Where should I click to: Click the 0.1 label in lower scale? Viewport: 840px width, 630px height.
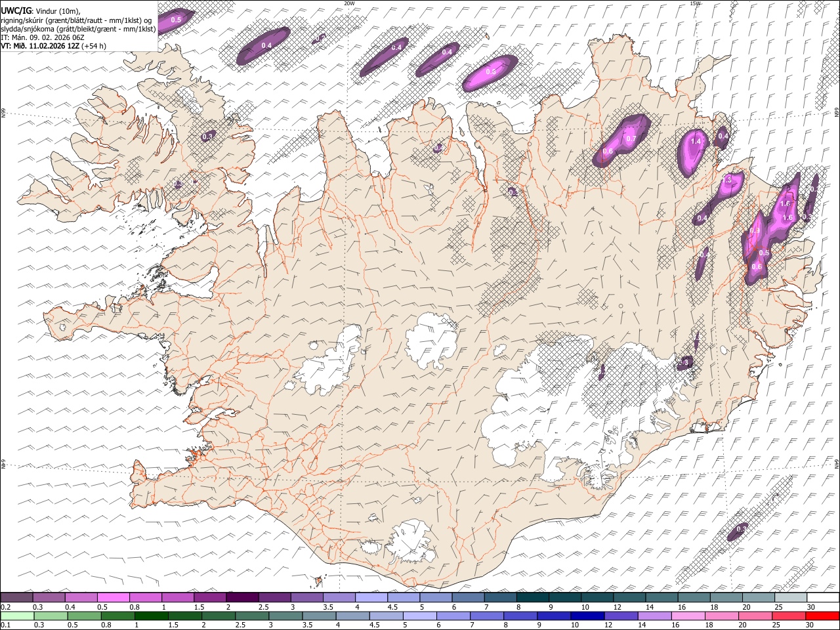pyautogui.click(x=5, y=625)
